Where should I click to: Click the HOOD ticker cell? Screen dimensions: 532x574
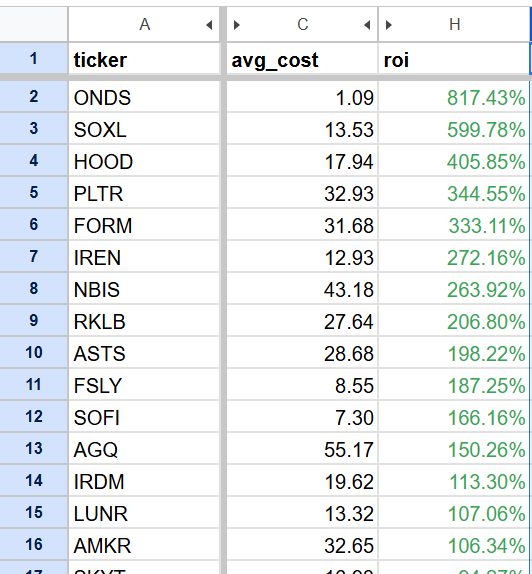click(144, 161)
